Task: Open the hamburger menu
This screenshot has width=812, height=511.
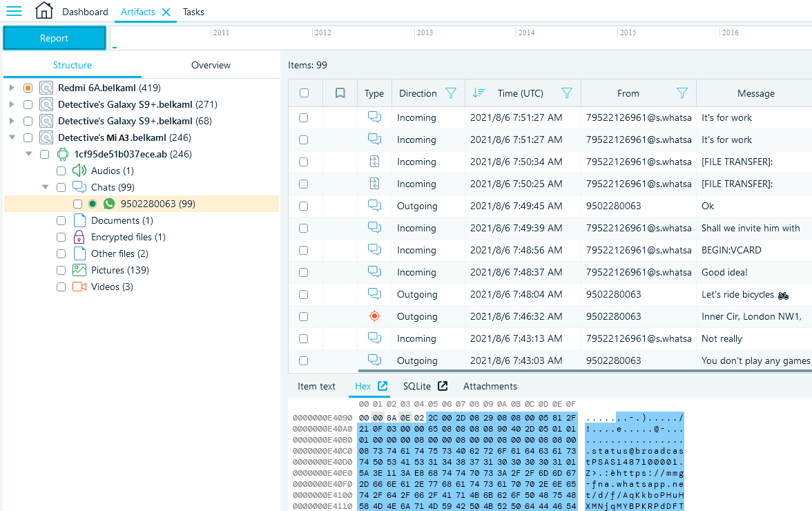Action: tap(14, 11)
